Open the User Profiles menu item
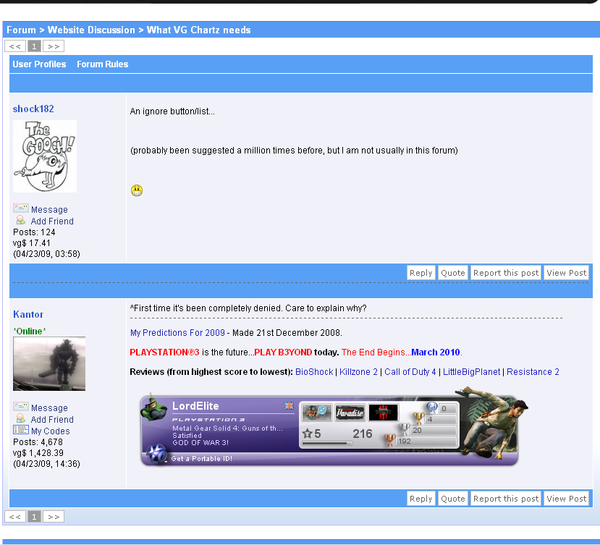The image size is (600, 545). 39,64
